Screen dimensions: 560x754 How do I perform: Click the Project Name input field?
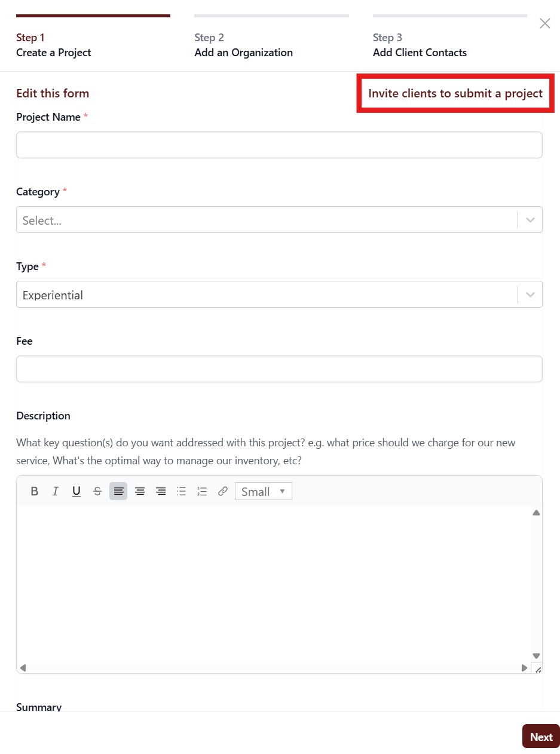pos(279,145)
